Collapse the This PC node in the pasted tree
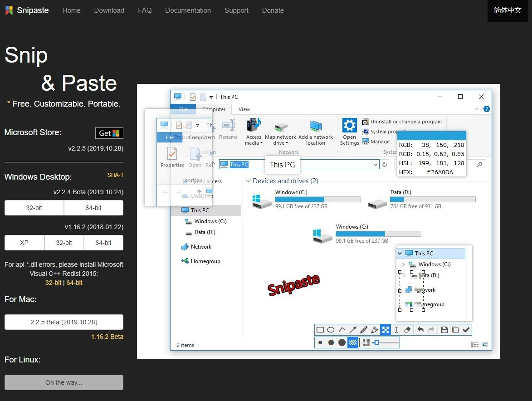This screenshot has height=401, width=532. tap(400, 254)
